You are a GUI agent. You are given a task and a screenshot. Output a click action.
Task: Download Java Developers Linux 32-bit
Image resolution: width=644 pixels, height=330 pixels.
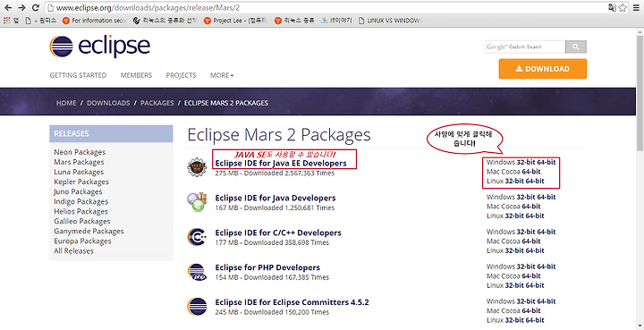[514, 216]
